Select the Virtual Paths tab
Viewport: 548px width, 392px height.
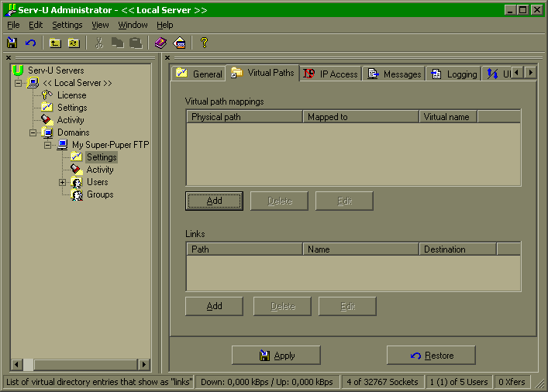(263, 73)
